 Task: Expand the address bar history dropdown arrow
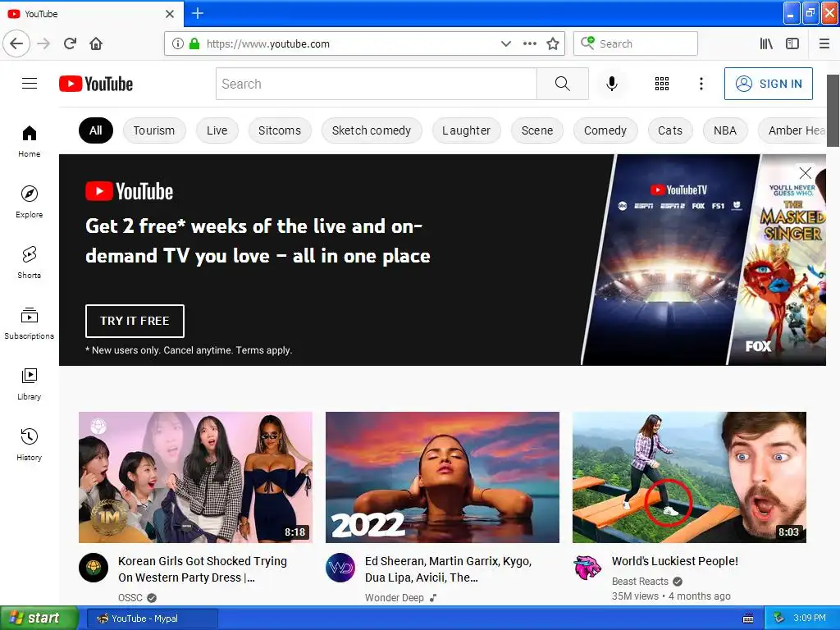(x=505, y=43)
